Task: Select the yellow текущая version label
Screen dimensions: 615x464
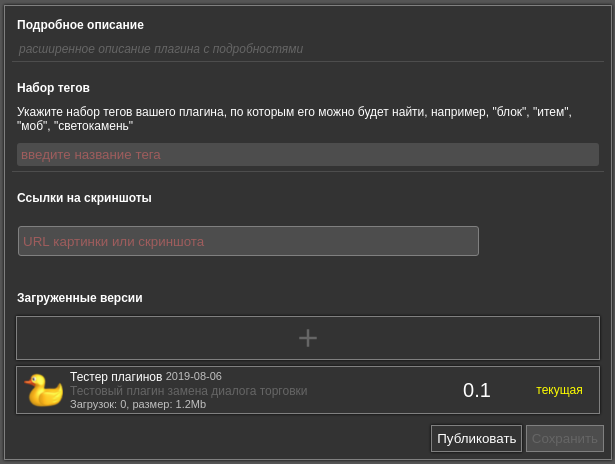Action: coord(559,390)
